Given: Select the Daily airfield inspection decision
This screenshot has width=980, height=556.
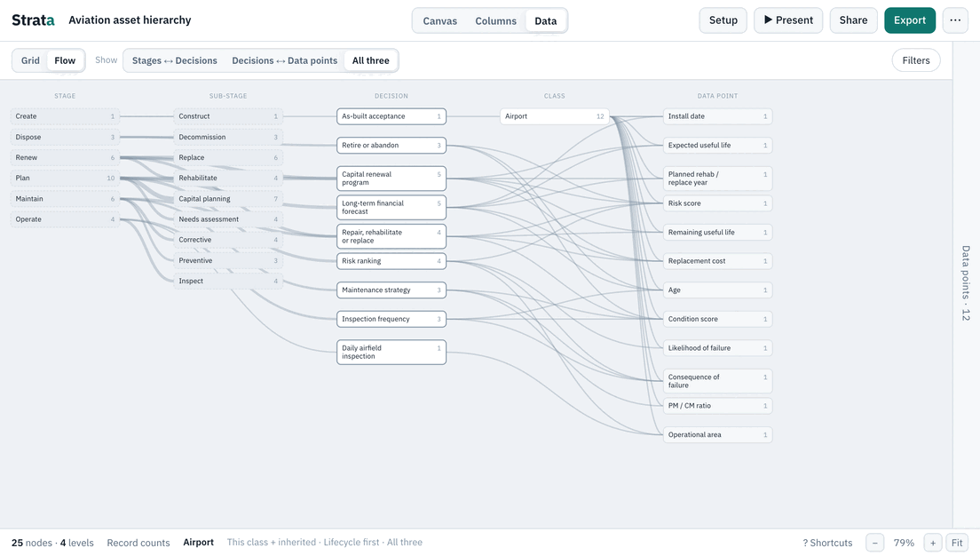Looking at the screenshot, I should [x=391, y=352].
